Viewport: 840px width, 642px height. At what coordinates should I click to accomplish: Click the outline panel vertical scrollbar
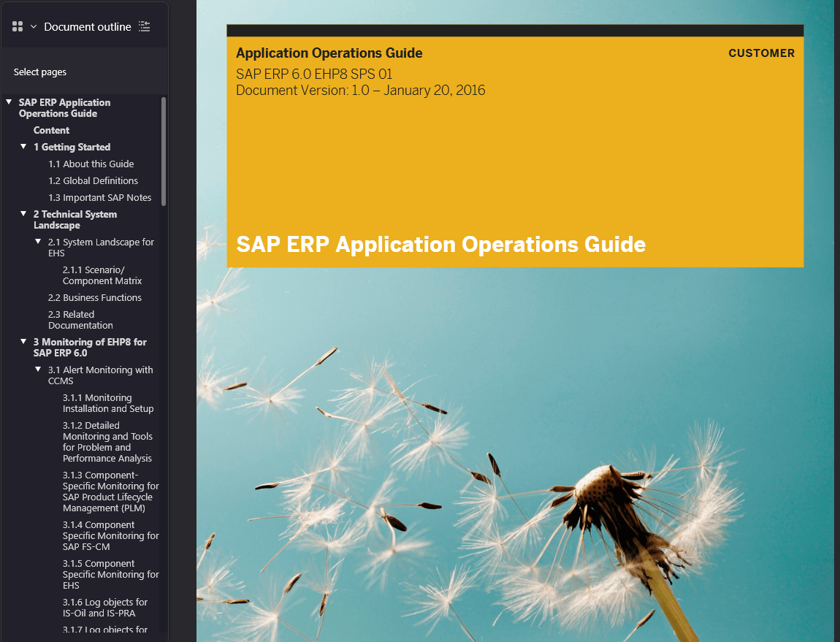pyautogui.click(x=164, y=151)
